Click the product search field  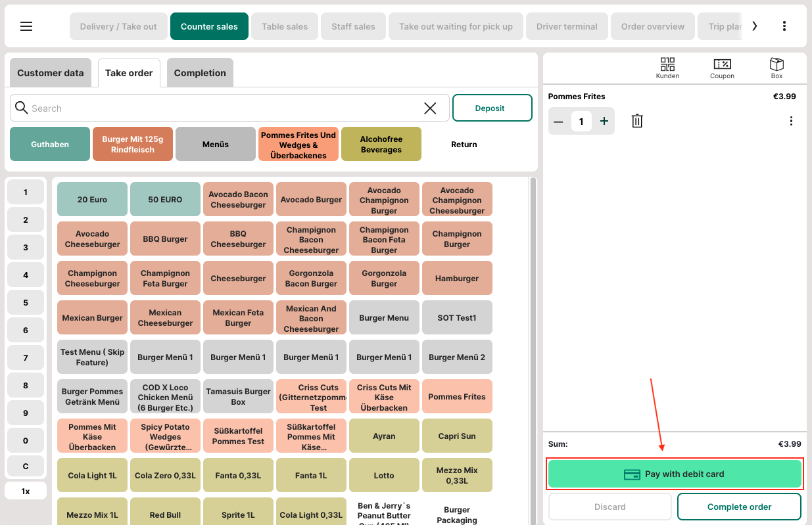point(224,108)
